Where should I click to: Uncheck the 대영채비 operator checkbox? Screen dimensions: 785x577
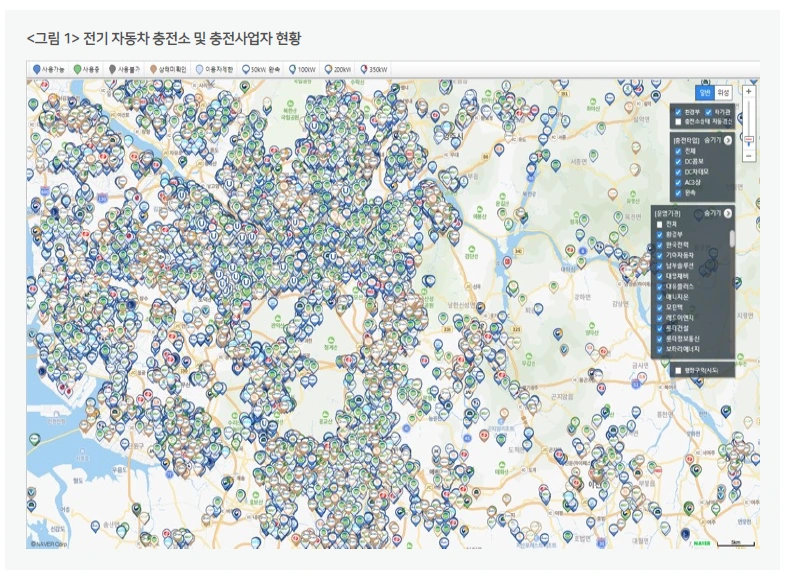coord(659,276)
